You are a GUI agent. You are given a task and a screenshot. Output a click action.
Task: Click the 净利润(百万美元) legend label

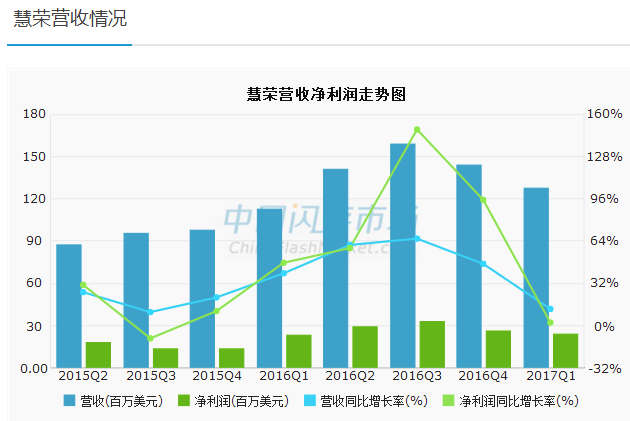(x=241, y=401)
